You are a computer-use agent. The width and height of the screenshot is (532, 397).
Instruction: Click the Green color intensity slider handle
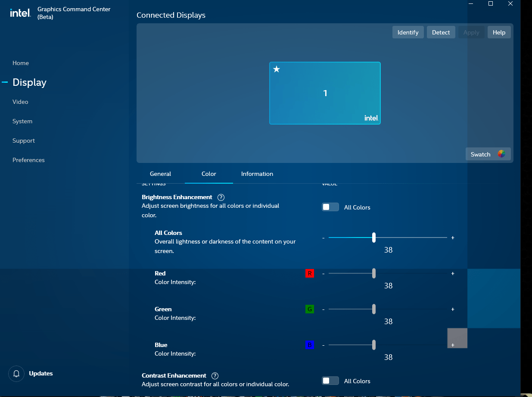[374, 309]
